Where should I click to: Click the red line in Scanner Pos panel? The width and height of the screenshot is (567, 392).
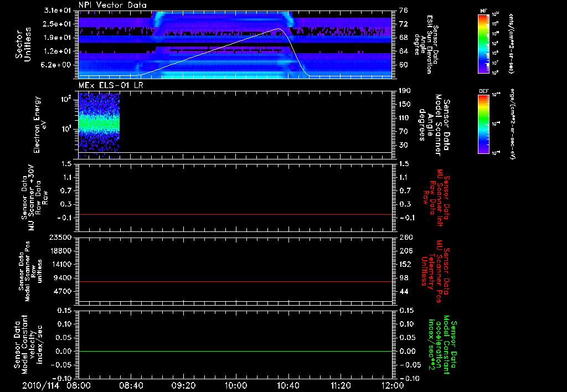(x=235, y=281)
